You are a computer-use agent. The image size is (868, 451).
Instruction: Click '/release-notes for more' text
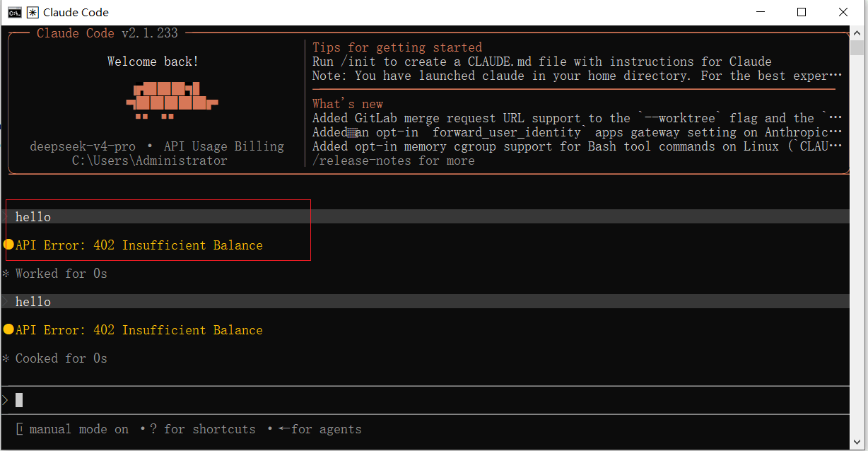(x=394, y=160)
